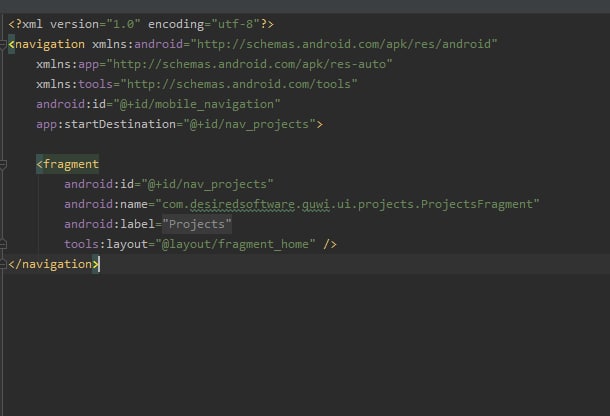The height and width of the screenshot is (416, 610).
Task: Click the xmlns:android schema URL value
Action: pyautogui.click(x=344, y=44)
